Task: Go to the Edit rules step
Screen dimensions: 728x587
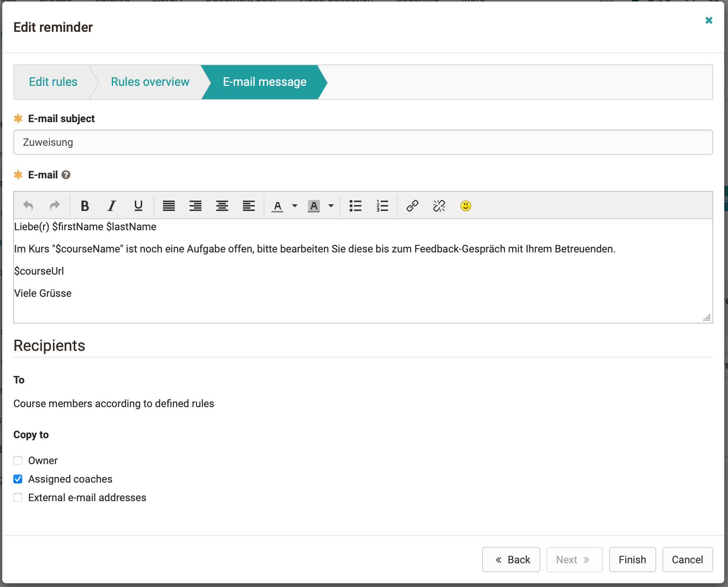Action: [x=53, y=82]
